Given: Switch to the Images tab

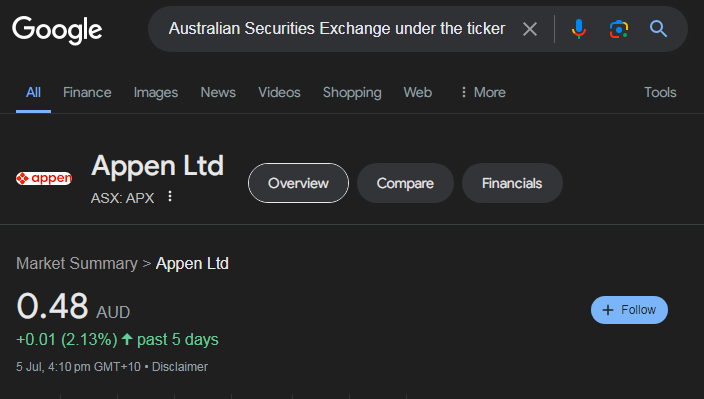Looking at the screenshot, I should click(156, 92).
